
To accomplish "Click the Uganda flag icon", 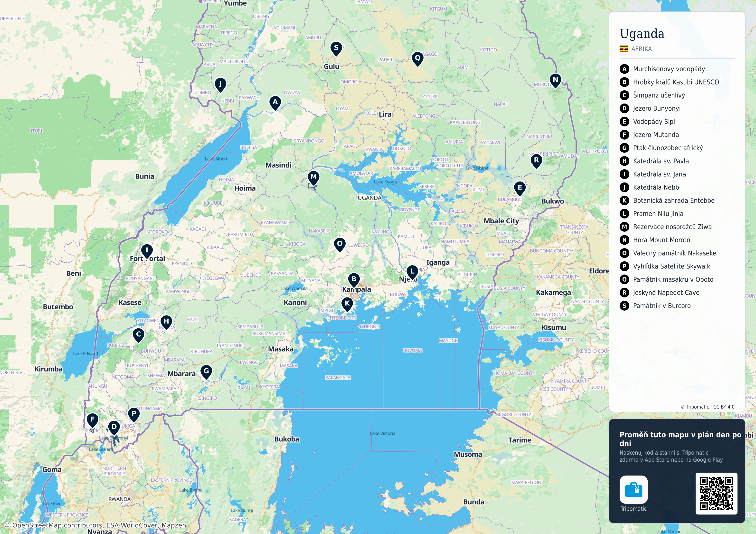I will [624, 49].
